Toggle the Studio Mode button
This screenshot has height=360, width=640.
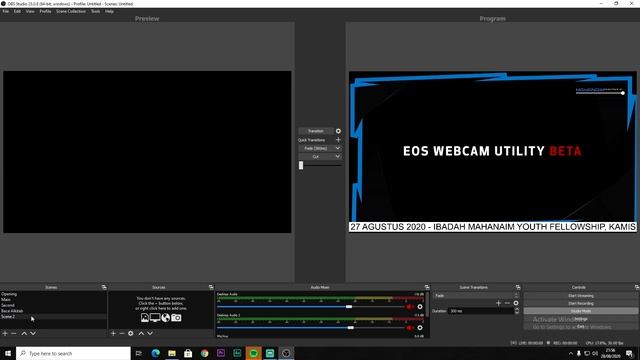tap(581, 311)
